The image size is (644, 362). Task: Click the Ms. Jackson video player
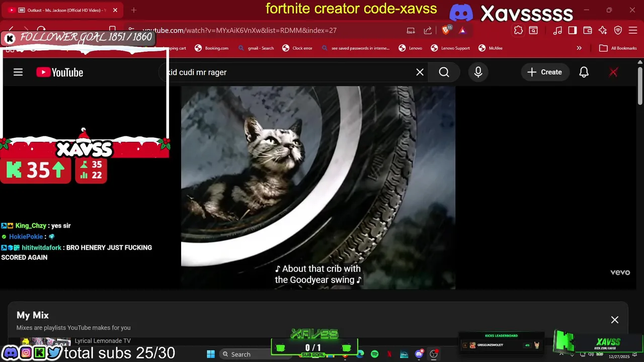(318, 187)
